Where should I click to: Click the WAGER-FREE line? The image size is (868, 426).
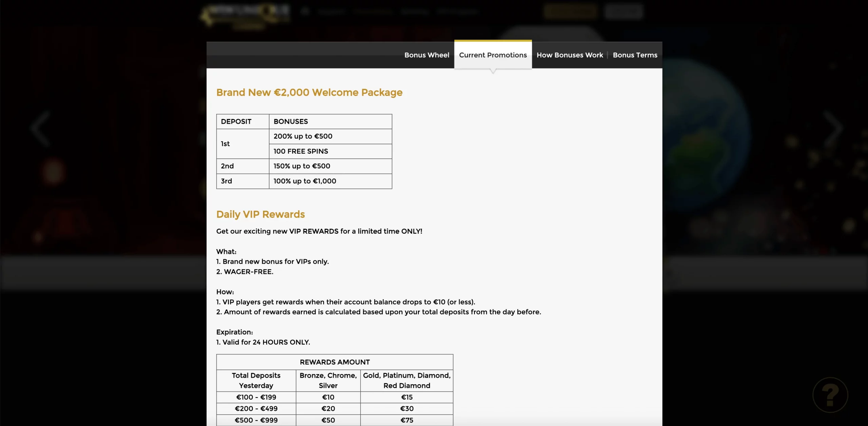tap(245, 272)
